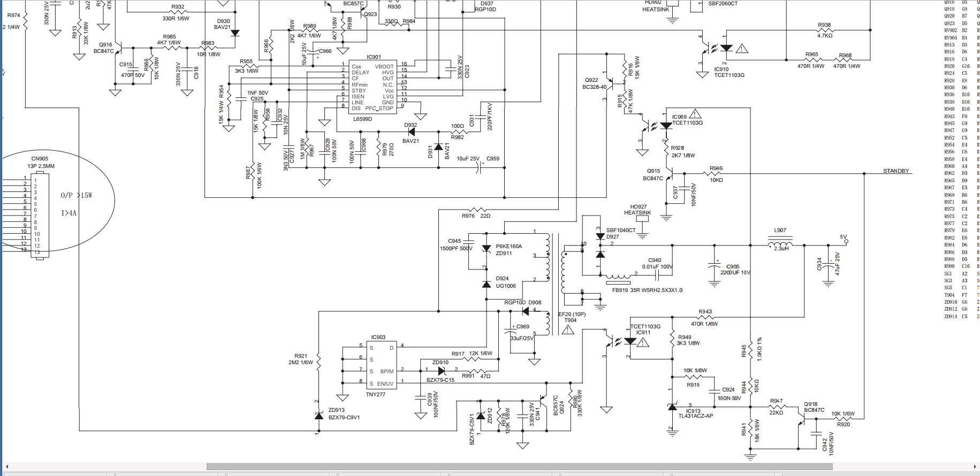
Task: Click the TNY277 part number text
Action: (375, 394)
